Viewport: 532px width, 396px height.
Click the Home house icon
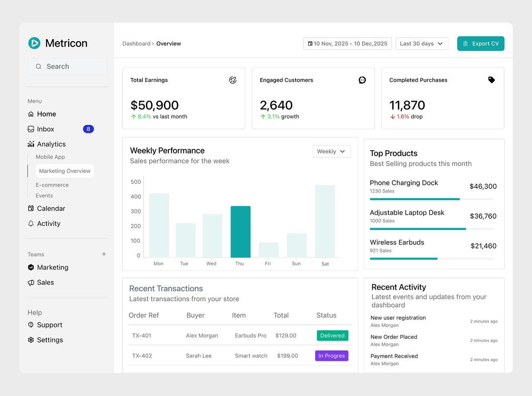(31, 114)
